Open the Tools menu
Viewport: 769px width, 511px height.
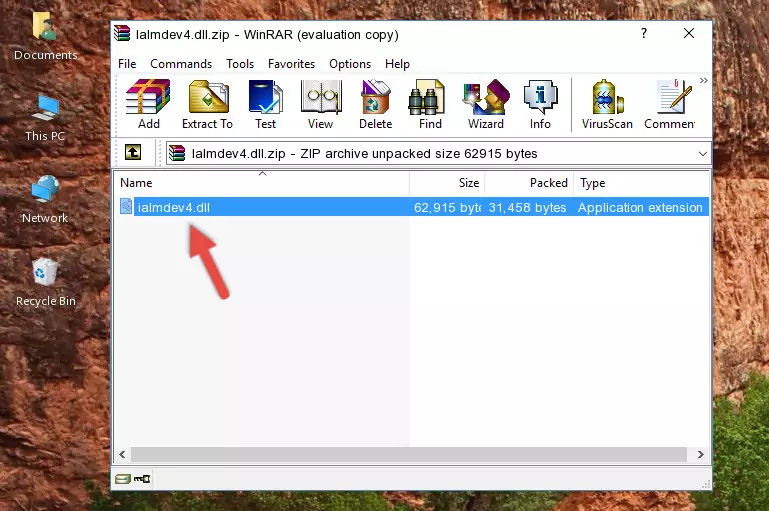(240, 64)
